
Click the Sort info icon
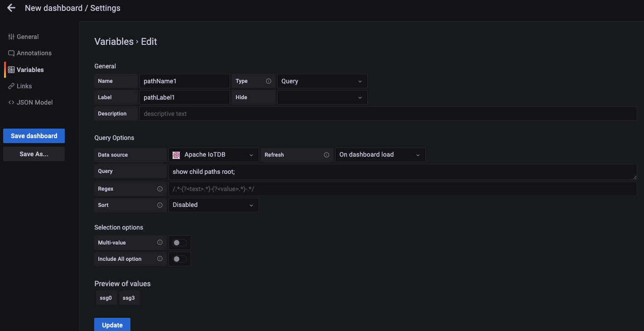tap(160, 205)
